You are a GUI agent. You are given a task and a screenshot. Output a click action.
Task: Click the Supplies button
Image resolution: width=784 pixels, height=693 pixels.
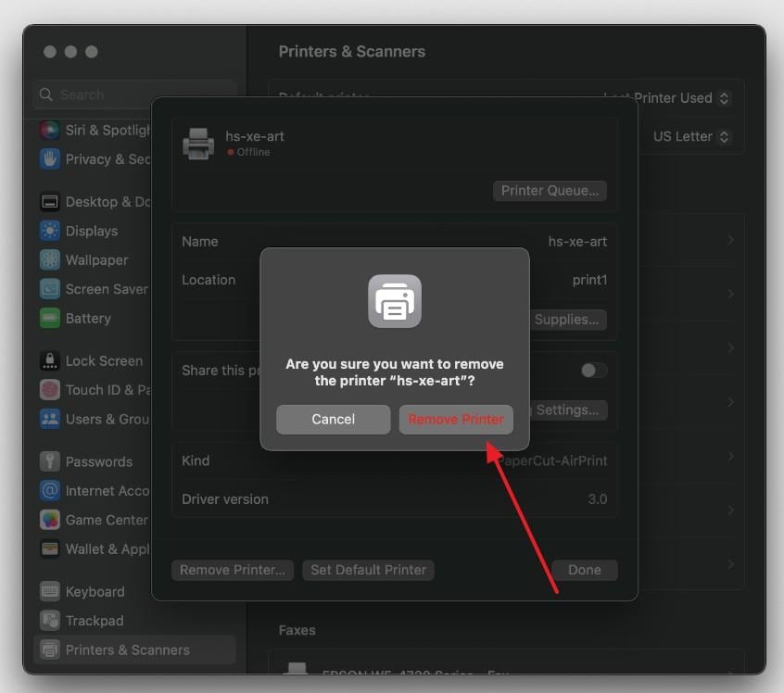566,320
